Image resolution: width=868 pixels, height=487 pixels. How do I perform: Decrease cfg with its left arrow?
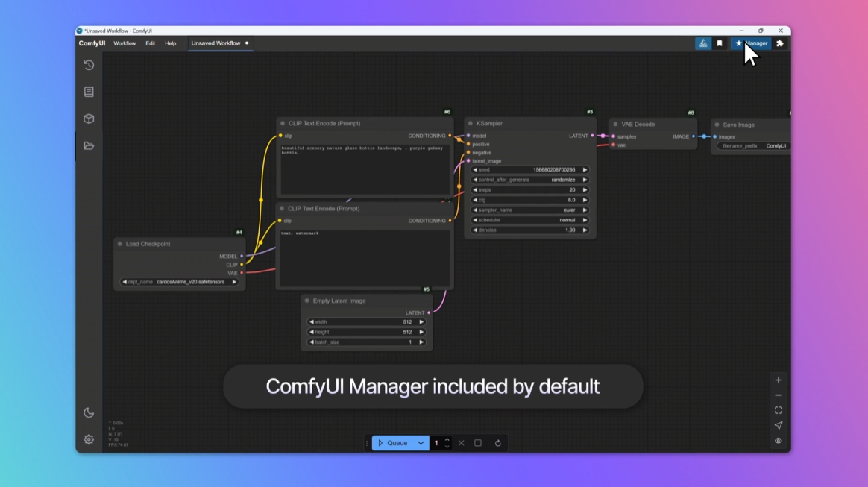point(475,201)
